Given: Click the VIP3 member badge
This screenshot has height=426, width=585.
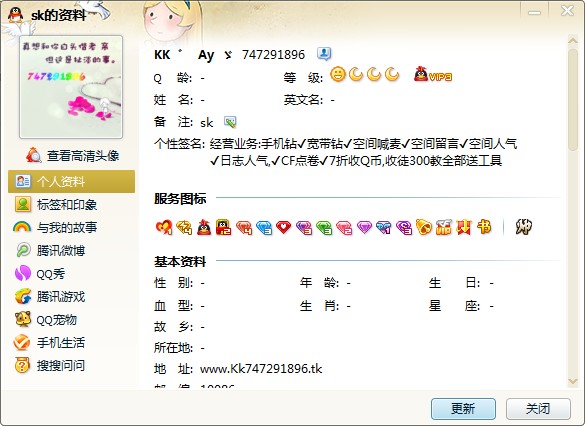Looking at the screenshot, I should (x=433, y=74).
